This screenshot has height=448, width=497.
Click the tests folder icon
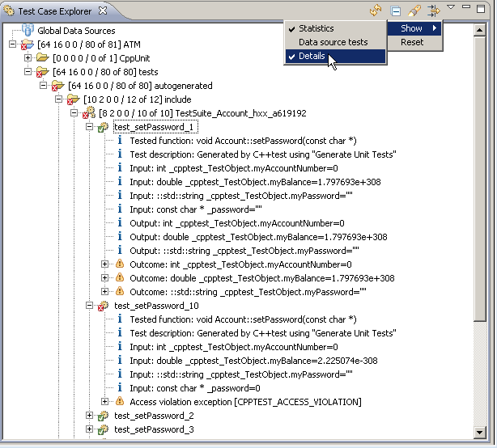click(x=42, y=72)
